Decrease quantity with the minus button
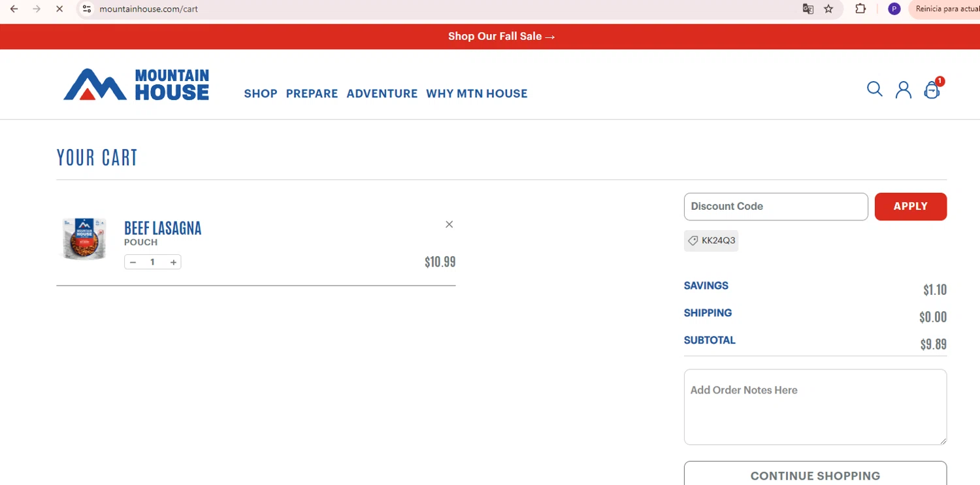Image resolution: width=980 pixels, height=485 pixels. coord(133,262)
